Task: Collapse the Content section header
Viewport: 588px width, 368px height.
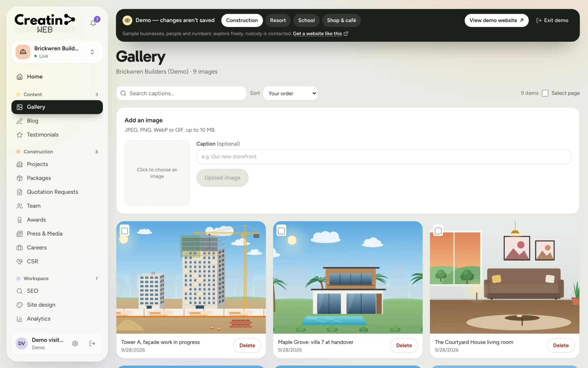Action: (57, 94)
